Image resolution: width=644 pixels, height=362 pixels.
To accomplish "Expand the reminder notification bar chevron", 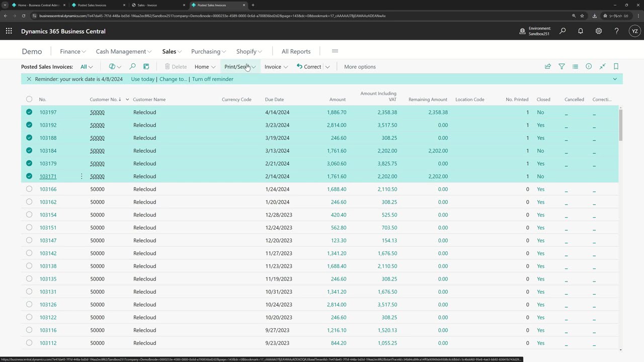I will 615,79.
